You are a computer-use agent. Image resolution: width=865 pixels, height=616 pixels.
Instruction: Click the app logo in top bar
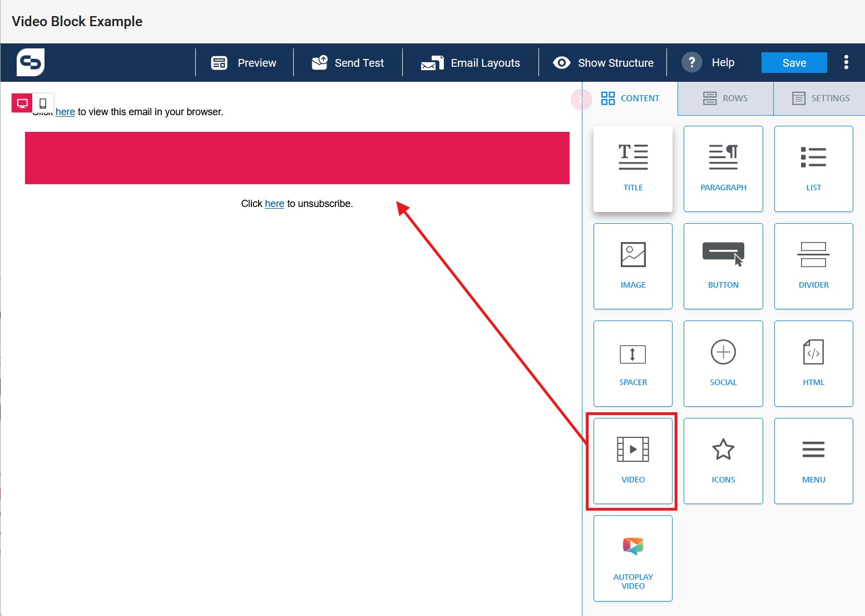click(31, 62)
